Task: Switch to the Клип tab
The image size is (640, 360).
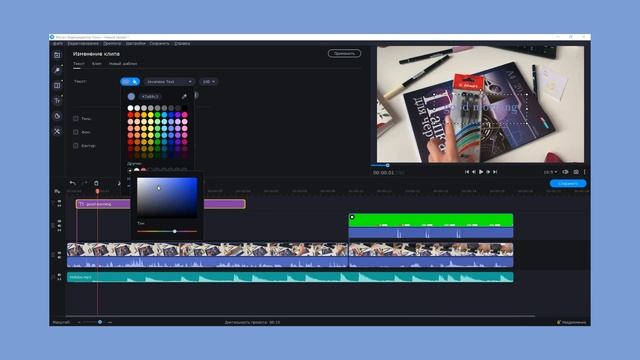Action: point(97,64)
